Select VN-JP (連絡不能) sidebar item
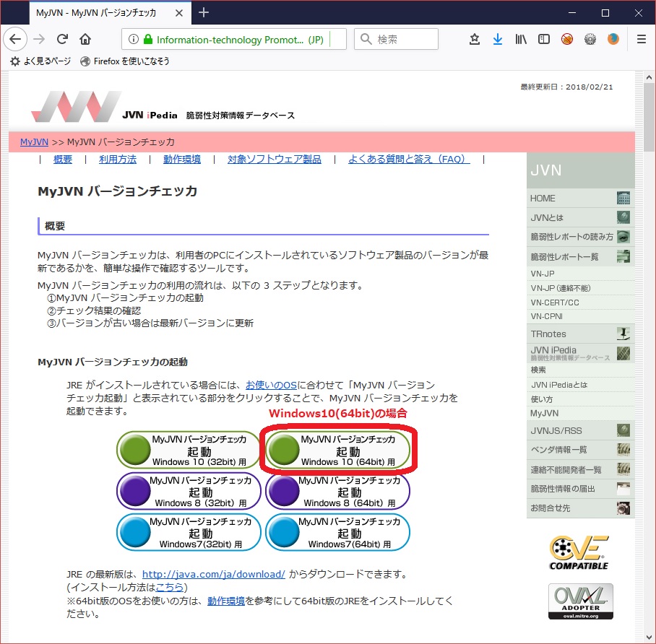Screen dimensions: 656x644 580,288
